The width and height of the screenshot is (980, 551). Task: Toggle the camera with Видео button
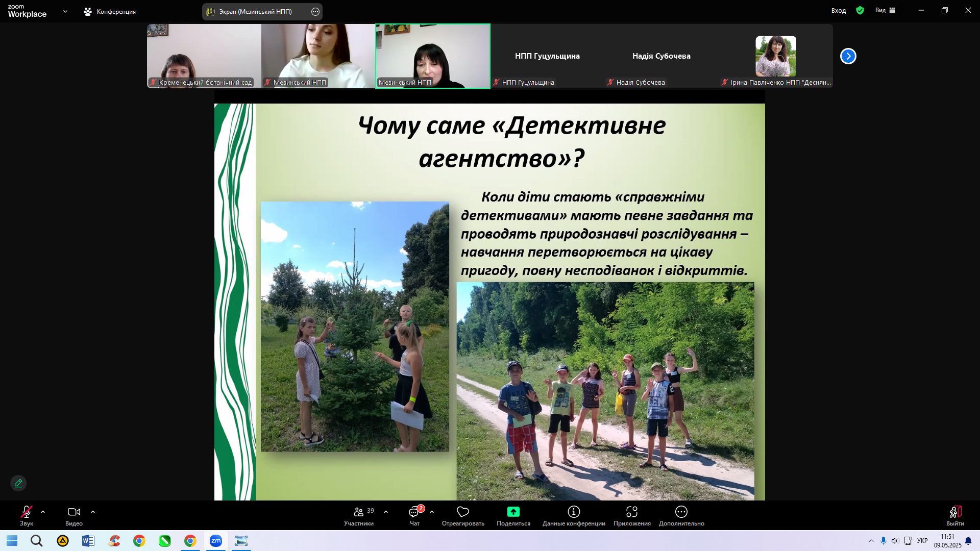tap(74, 512)
